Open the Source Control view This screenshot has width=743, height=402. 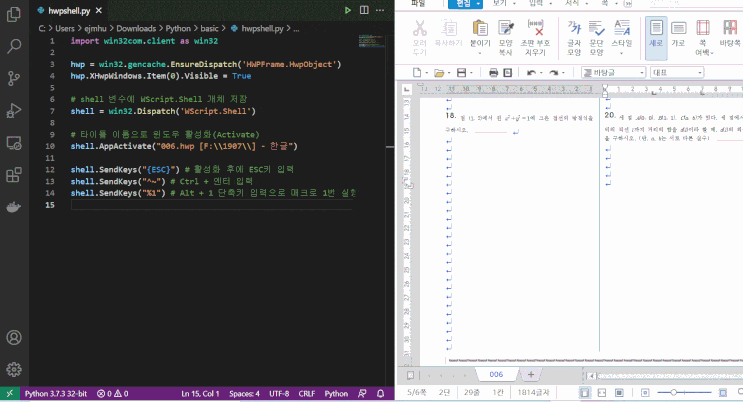14,78
